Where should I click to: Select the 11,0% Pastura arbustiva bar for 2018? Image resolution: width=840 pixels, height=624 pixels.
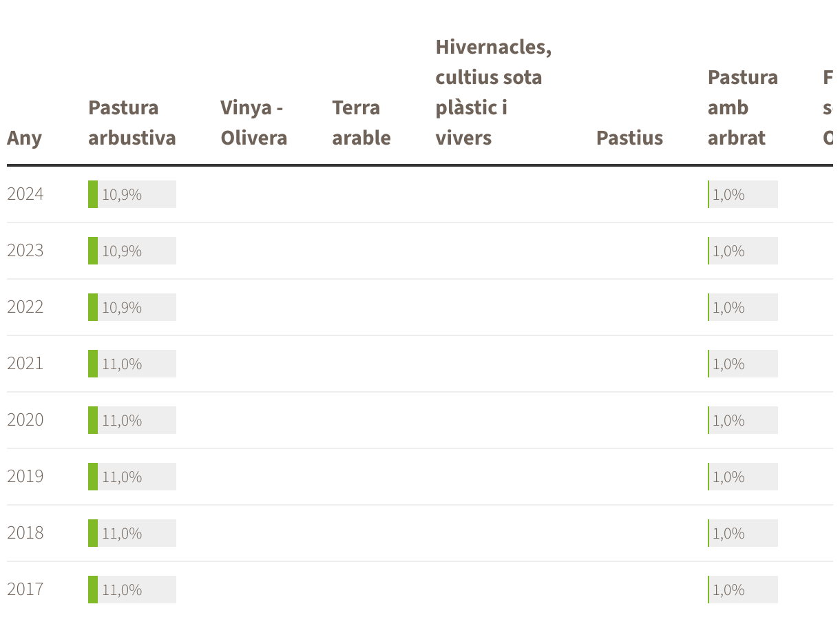(132, 533)
